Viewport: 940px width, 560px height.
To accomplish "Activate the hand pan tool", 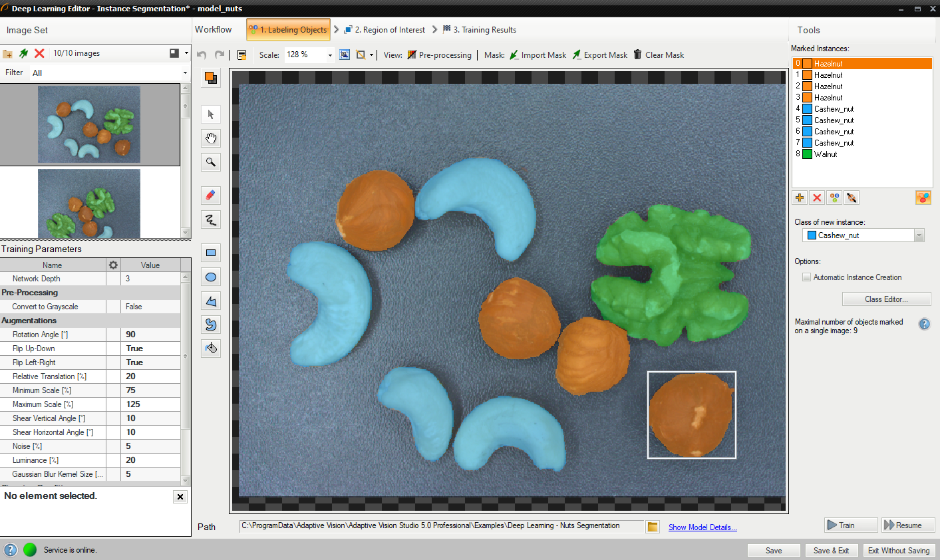I will pos(211,138).
